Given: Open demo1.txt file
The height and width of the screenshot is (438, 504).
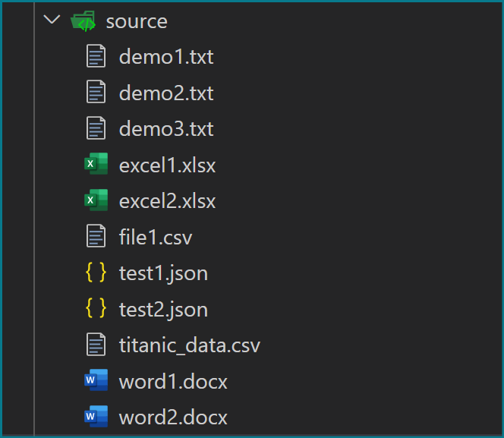Looking at the screenshot, I should 166,57.
